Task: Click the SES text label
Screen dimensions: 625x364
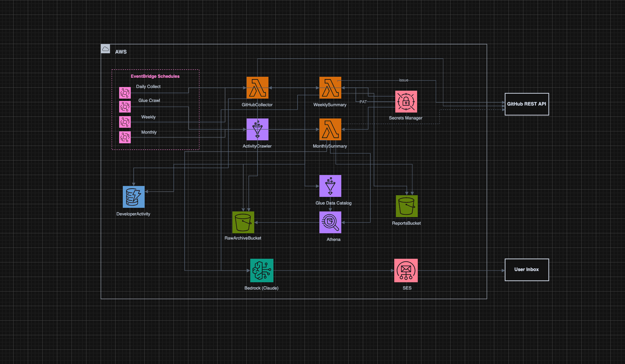Action: [x=407, y=288]
